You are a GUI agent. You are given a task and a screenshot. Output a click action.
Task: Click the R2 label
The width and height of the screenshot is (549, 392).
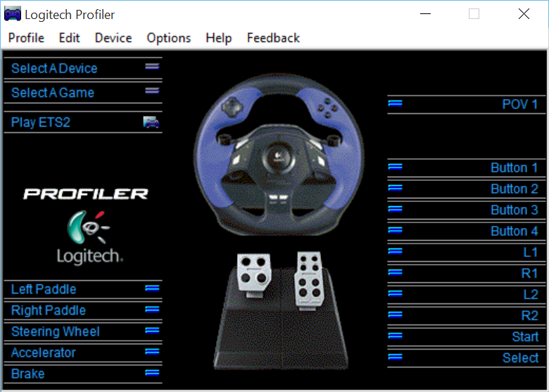point(529,316)
